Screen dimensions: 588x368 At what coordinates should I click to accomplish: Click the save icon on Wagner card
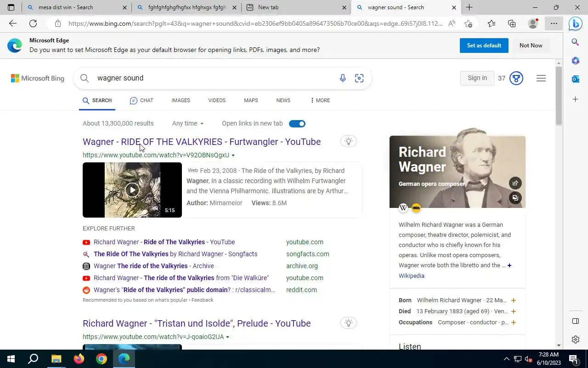515,198
